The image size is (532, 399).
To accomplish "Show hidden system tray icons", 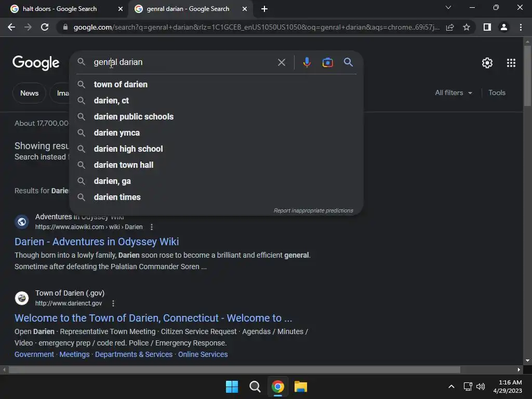I will click(x=451, y=387).
